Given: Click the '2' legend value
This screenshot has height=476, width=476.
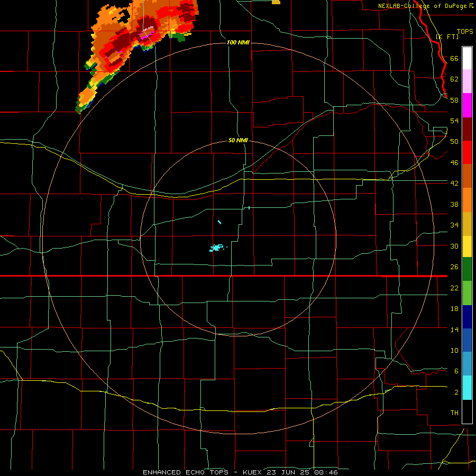Looking at the screenshot, I should [456, 392].
